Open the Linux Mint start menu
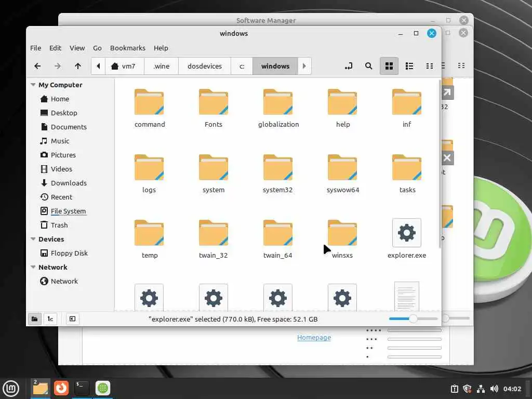532x399 pixels. tap(11, 389)
